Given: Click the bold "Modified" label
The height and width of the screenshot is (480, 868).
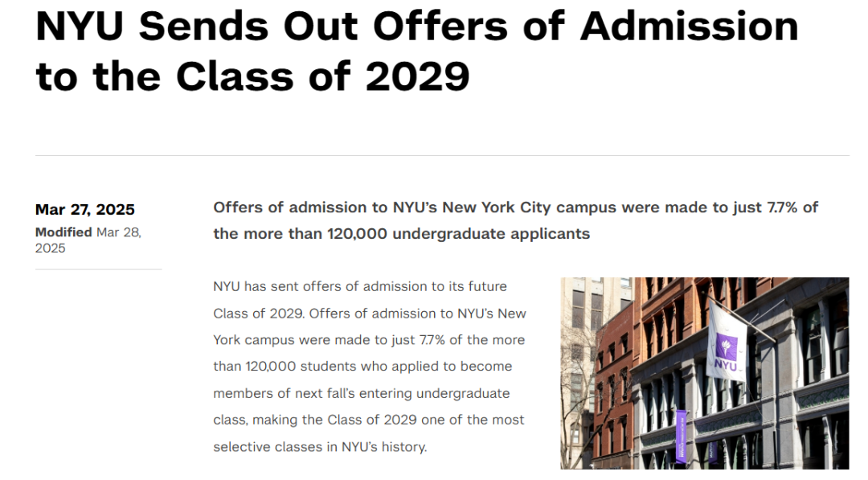Looking at the screenshot, I should [63, 232].
